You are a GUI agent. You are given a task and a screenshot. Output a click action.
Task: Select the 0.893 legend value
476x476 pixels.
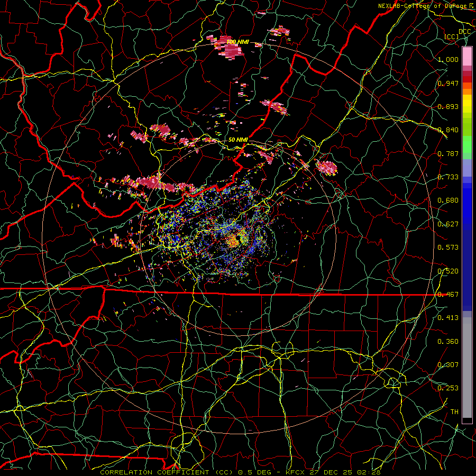coord(448,106)
